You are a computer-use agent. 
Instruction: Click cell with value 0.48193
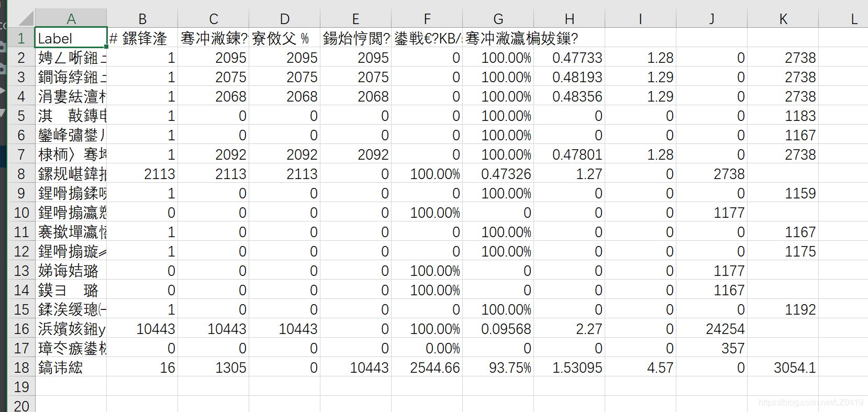click(x=570, y=77)
